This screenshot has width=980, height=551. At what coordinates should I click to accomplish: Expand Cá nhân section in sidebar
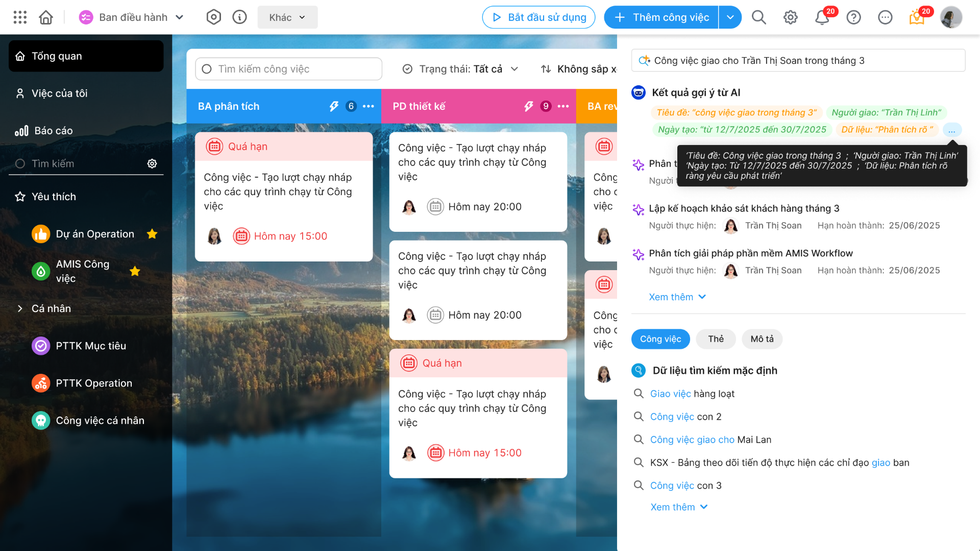pyautogui.click(x=20, y=308)
